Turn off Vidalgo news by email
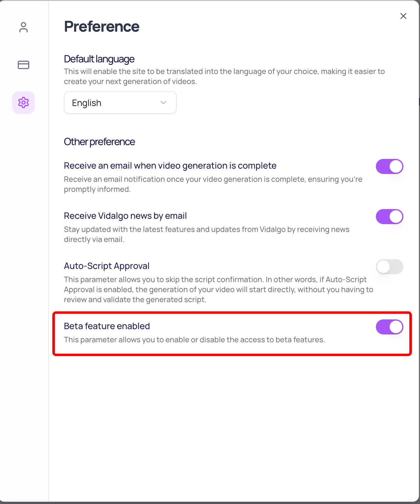This screenshot has height=504, width=420. point(389,217)
